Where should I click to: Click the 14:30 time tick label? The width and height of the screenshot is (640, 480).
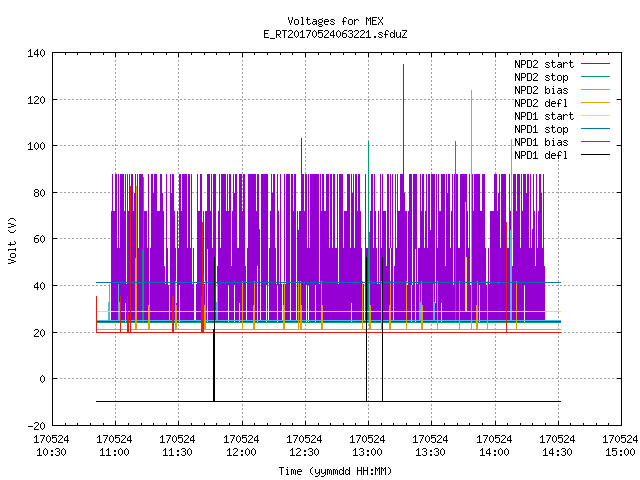[x=557, y=452]
